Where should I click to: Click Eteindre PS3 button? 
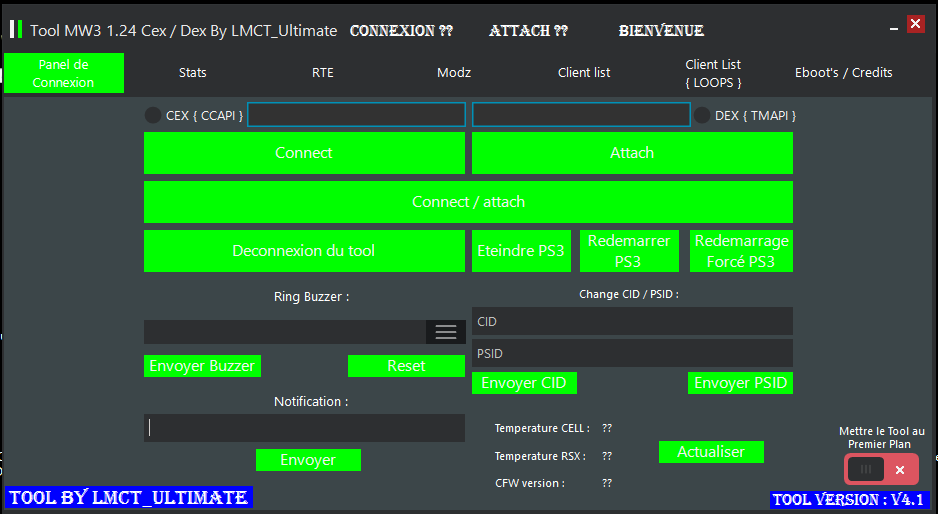521,251
